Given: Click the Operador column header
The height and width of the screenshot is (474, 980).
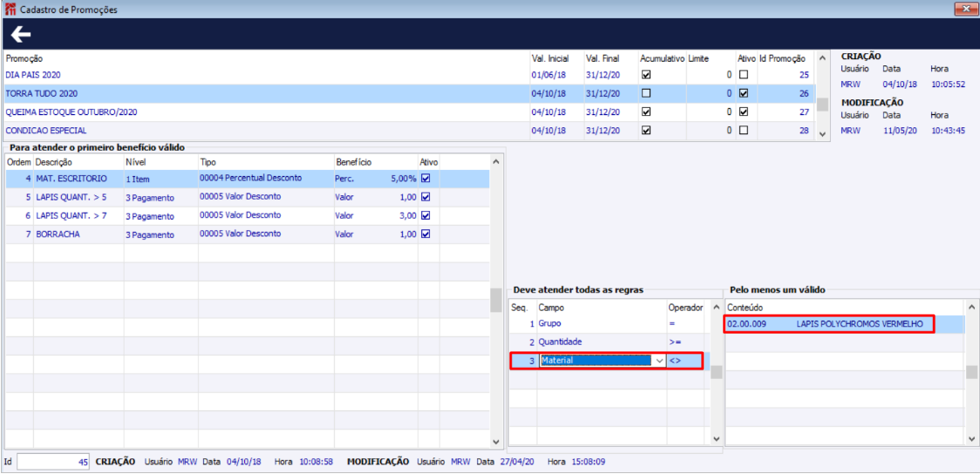Looking at the screenshot, I should point(685,308).
